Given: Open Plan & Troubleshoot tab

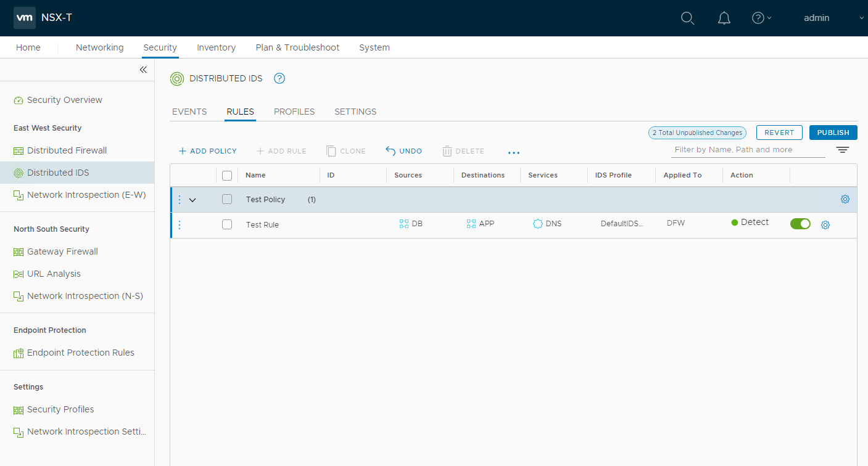Looking at the screenshot, I should pyautogui.click(x=297, y=47).
